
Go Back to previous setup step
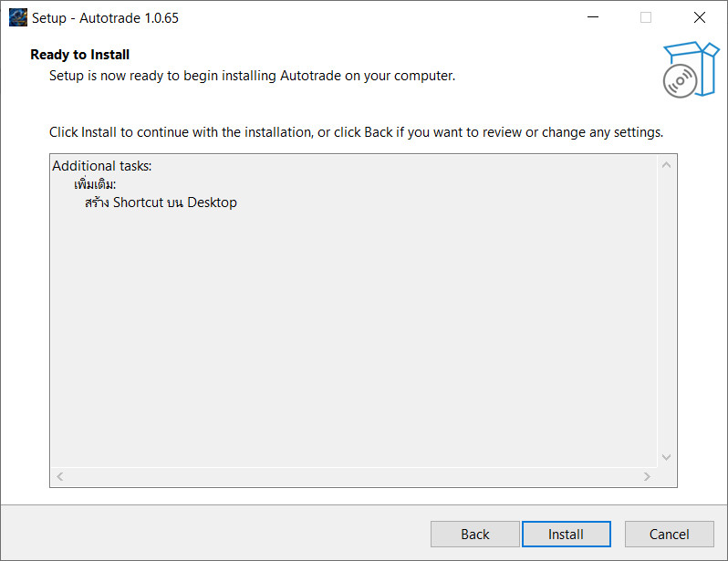475,534
